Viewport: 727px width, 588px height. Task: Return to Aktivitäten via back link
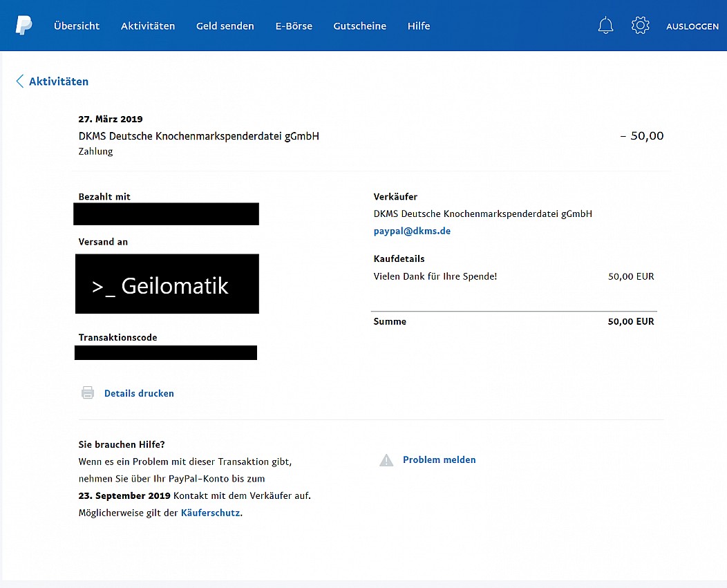[x=59, y=81]
